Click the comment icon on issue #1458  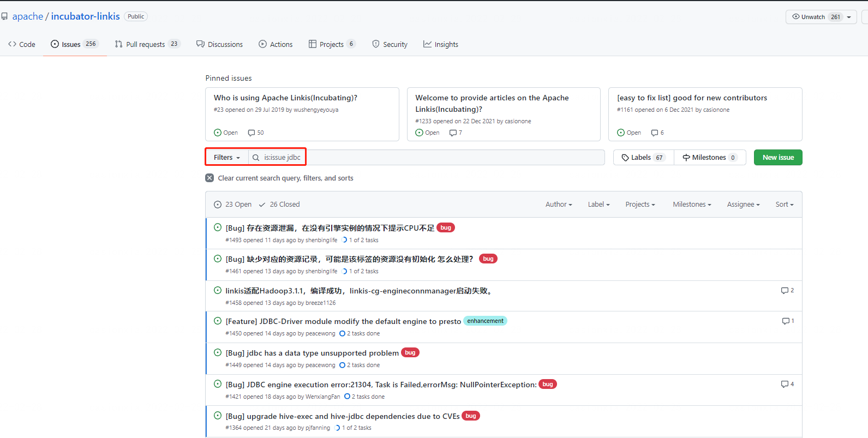(x=785, y=291)
